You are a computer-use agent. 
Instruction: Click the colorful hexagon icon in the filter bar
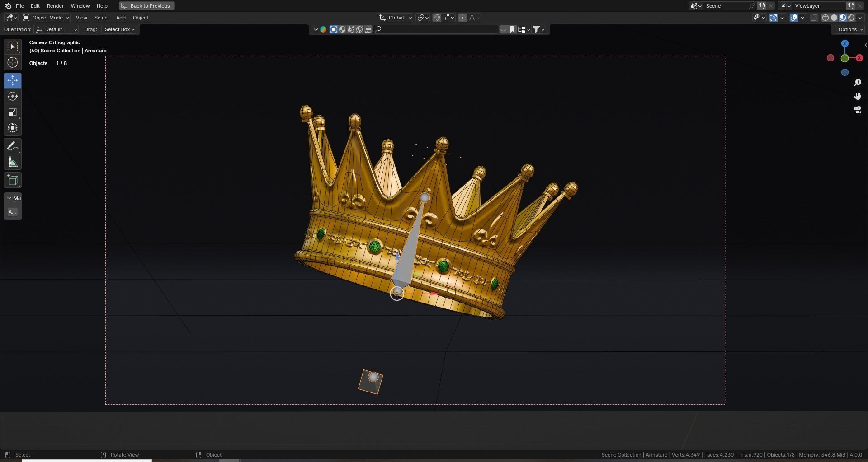323,29
